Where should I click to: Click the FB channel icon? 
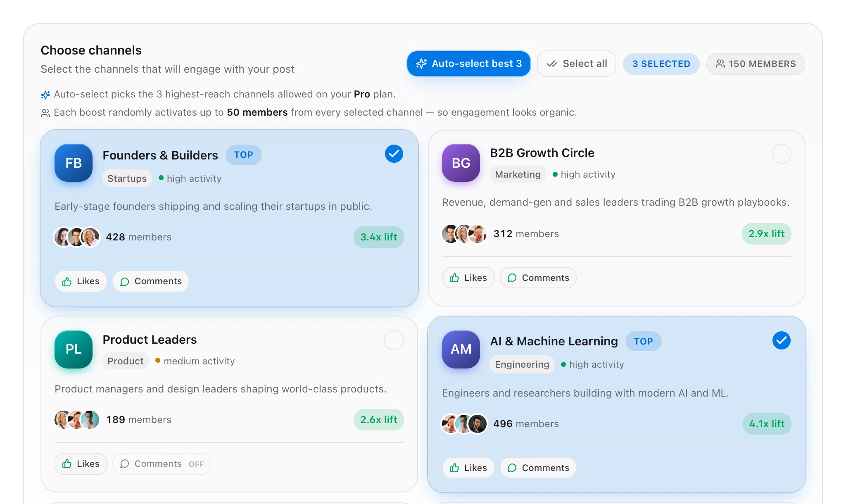tap(74, 163)
